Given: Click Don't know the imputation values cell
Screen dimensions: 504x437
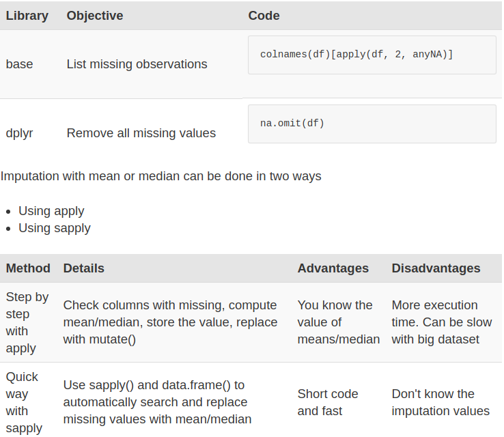Looking at the screenshot, I should click(440, 403).
